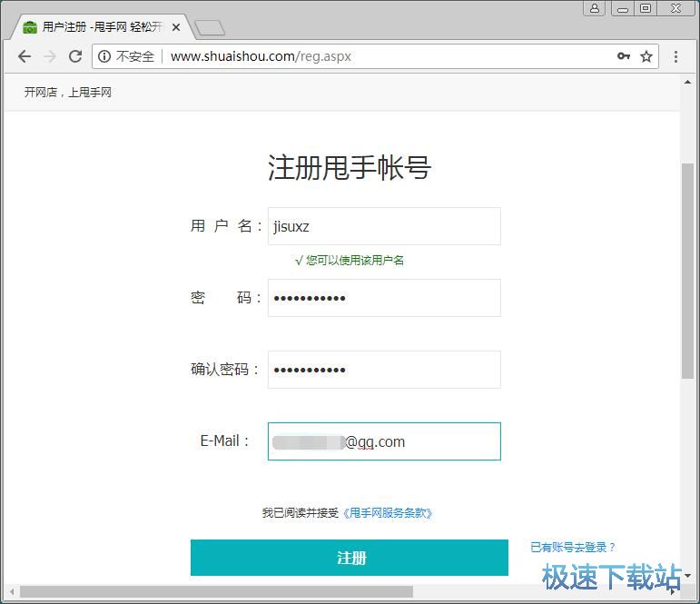This screenshot has width=700, height=604.
Task: Click the E-Mail input field
Action: click(x=384, y=441)
